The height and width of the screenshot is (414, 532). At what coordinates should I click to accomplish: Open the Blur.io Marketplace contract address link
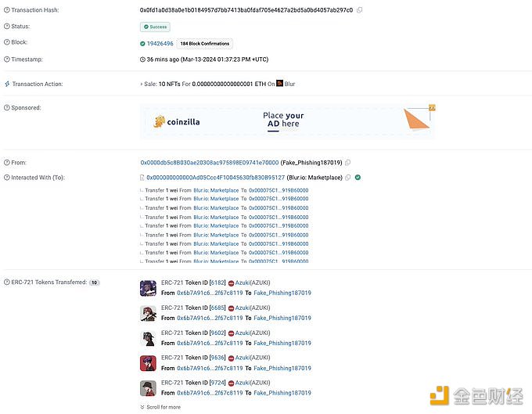point(216,178)
